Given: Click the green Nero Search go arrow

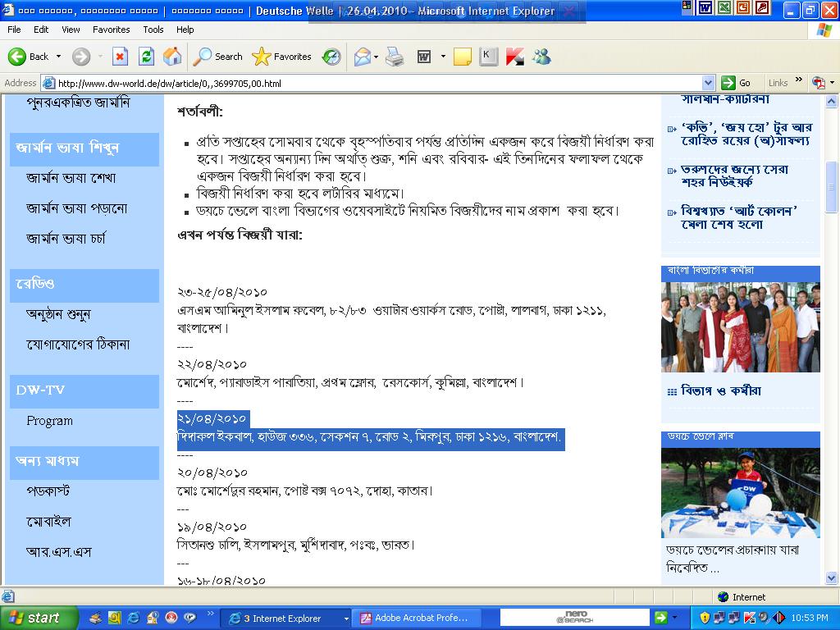Looking at the screenshot, I should pyautogui.click(x=660, y=618).
